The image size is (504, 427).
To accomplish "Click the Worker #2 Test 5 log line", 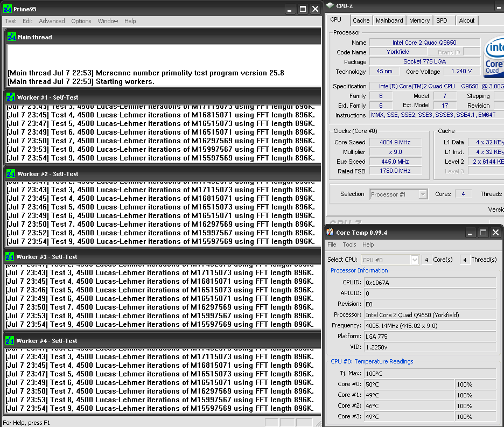I will [x=160, y=207].
